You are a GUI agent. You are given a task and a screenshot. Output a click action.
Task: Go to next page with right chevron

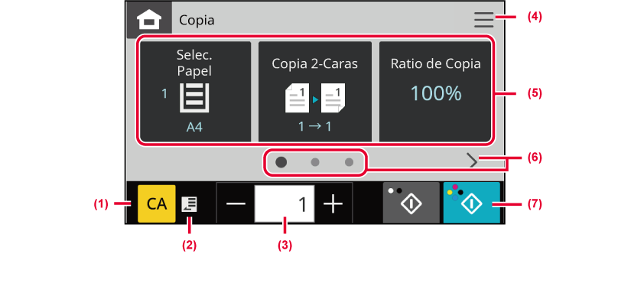(473, 161)
